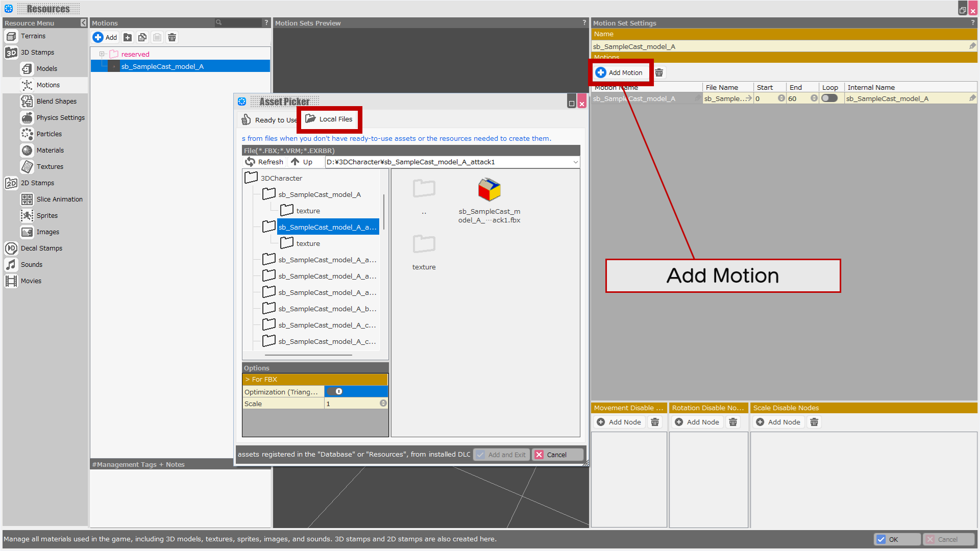The width and height of the screenshot is (980, 551).
Task: Open the file path dropdown
Action: coord(575,162)
